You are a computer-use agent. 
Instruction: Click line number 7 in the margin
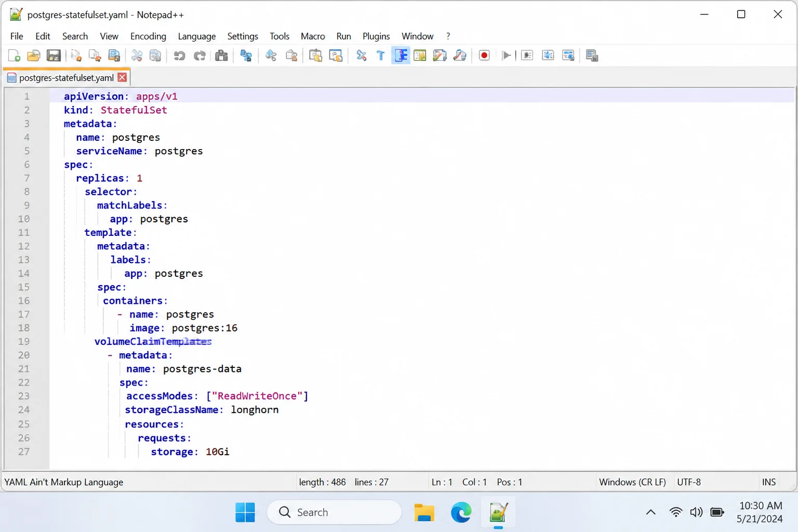pos(26,178)
